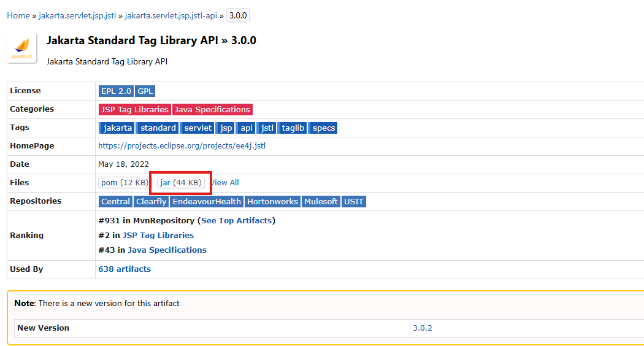Select the specs tag
The height and width of the screenshot is (346, 644).
coord(323,128)
